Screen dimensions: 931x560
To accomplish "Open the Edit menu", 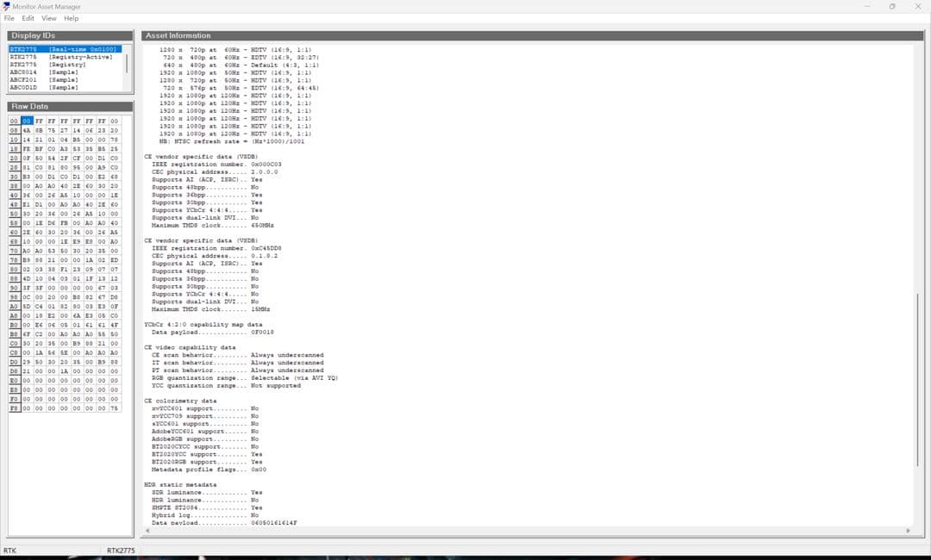I will point(28,18).
